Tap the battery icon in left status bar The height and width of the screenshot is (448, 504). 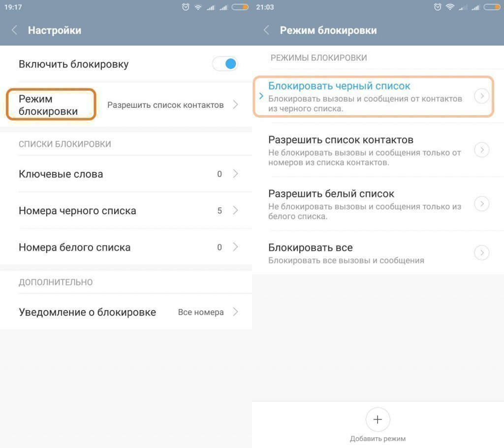240,7
